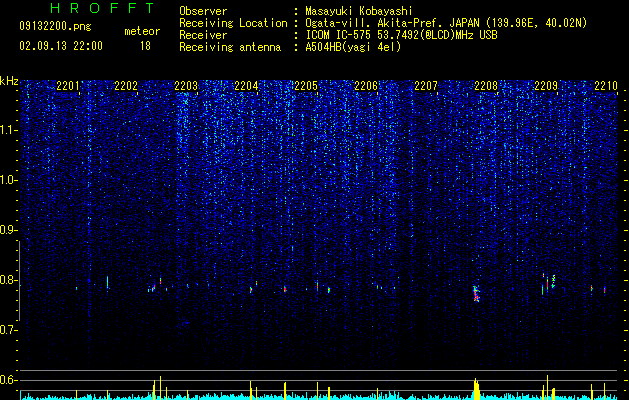Click the 2208 time marker

[486, 86]
